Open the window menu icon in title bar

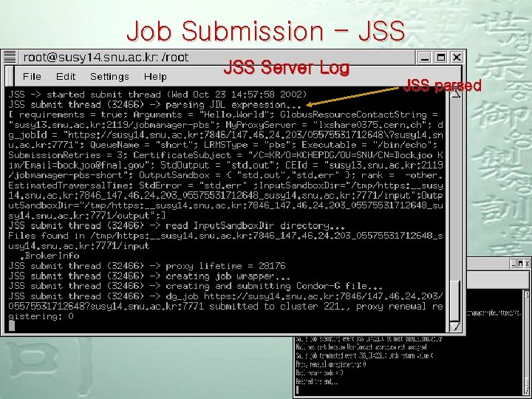[x=10, y=57]
